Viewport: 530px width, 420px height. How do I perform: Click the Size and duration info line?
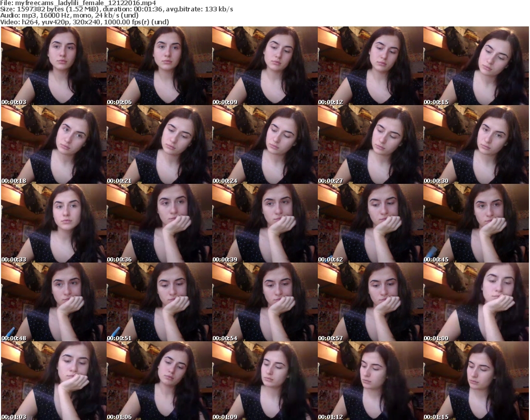(116, 9)
